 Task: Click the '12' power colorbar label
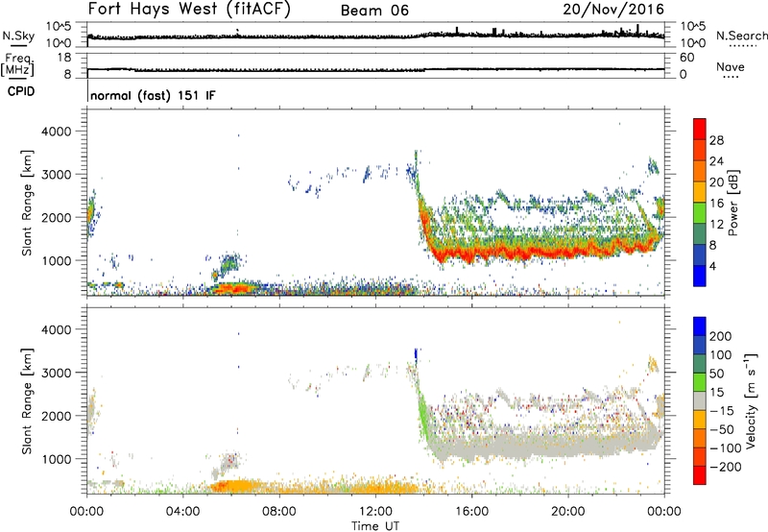pos(716,225)
